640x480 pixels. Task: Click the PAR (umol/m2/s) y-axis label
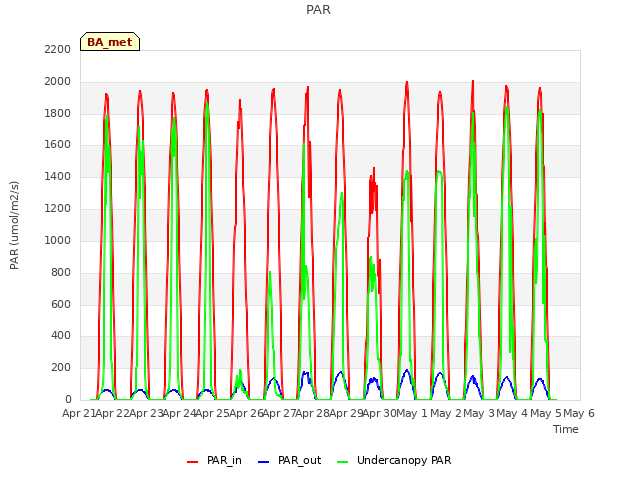point(14,225)
